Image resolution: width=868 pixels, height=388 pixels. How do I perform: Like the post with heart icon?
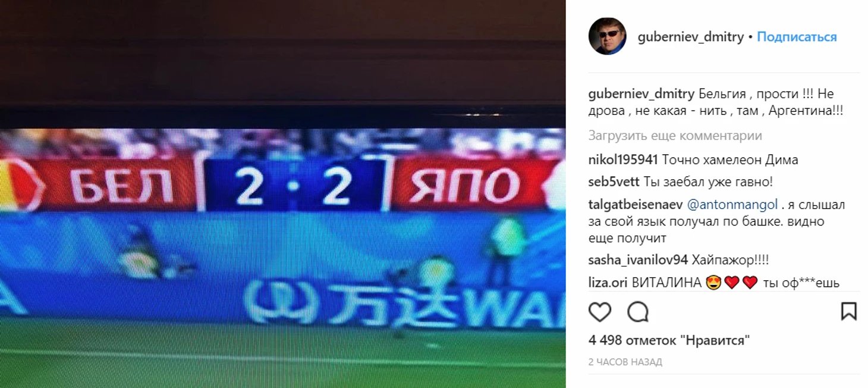click(600, 311)
